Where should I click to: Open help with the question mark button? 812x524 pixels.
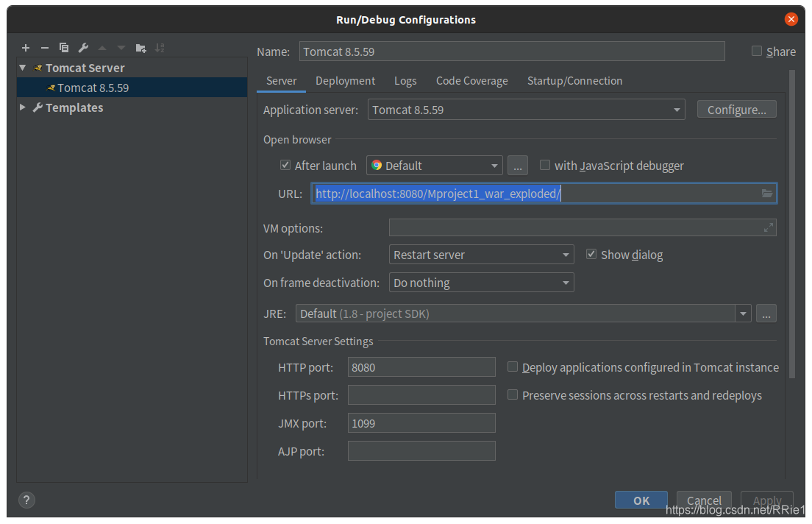point(26,500)
